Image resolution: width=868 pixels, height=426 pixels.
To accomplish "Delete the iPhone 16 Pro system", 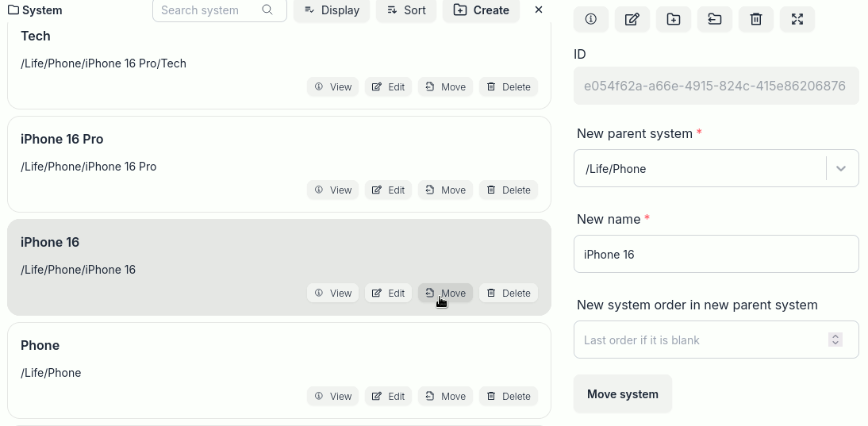I will (509, 190).
